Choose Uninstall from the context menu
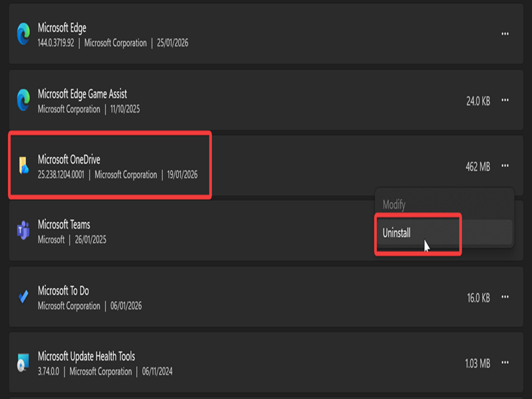 pos(397,233)
